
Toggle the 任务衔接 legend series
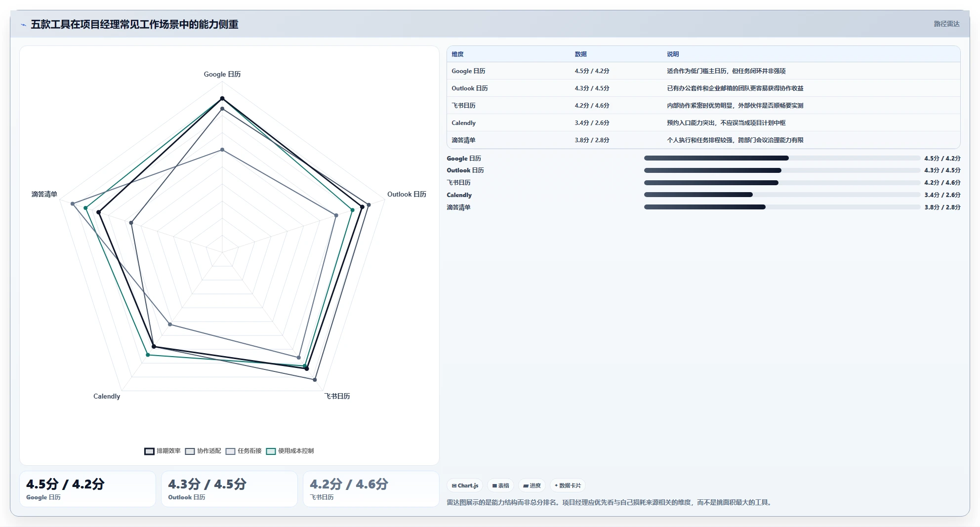[244, 451]
